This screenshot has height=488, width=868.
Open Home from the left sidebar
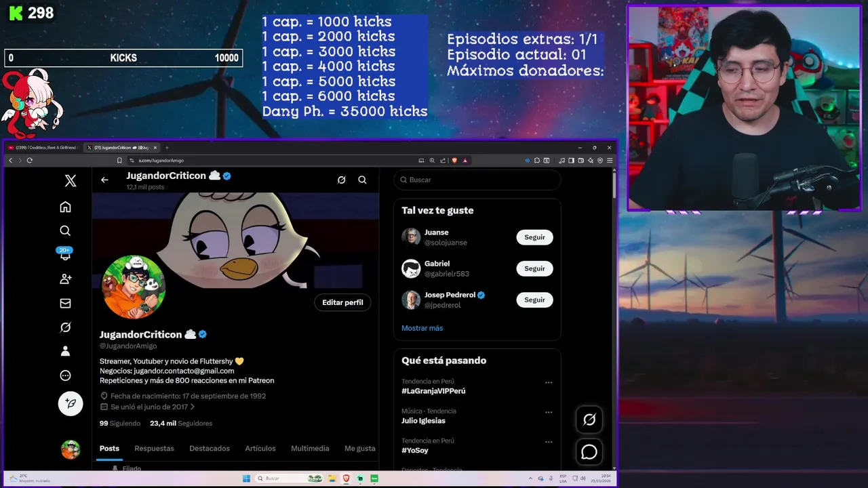click(x=65, y=207)
